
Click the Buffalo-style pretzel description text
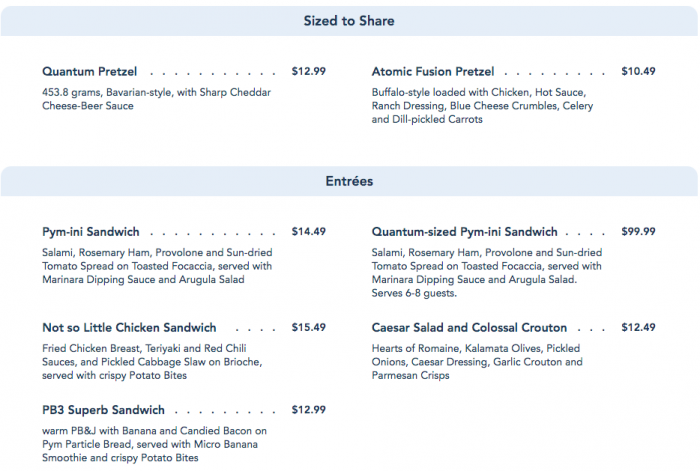(x=481, y=105)
